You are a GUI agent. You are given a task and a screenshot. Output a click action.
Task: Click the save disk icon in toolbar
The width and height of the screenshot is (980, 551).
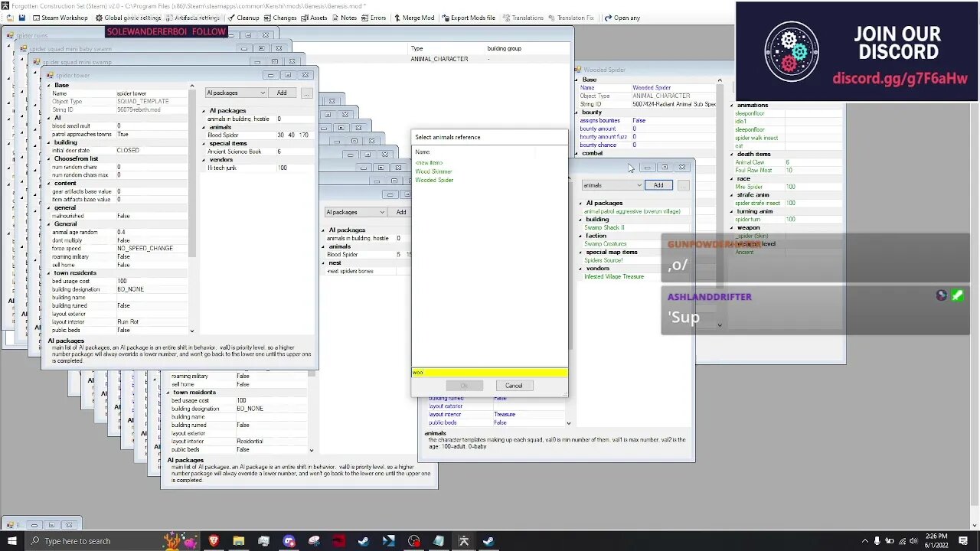coord(21,18)
